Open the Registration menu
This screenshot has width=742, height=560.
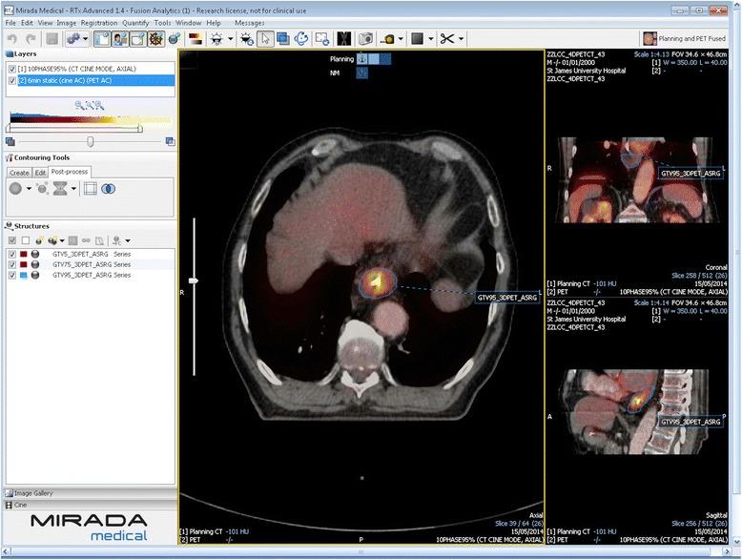(x=99, y=23)
